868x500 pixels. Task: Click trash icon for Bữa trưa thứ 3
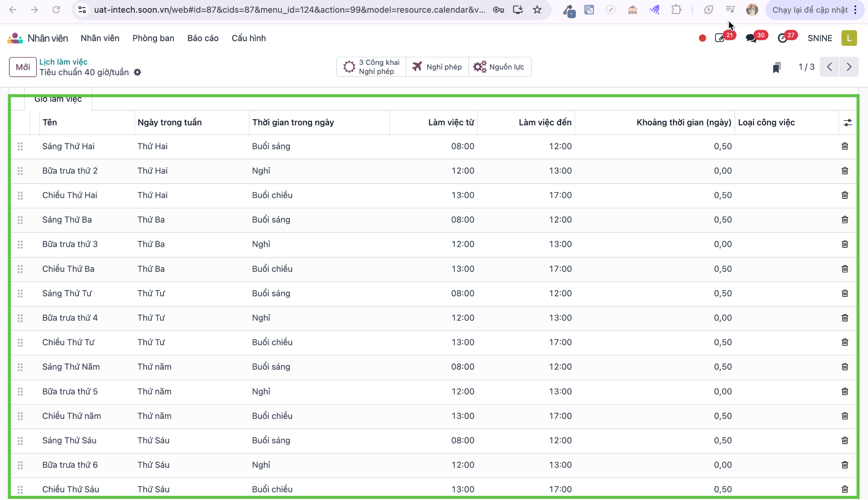(845, 244)
